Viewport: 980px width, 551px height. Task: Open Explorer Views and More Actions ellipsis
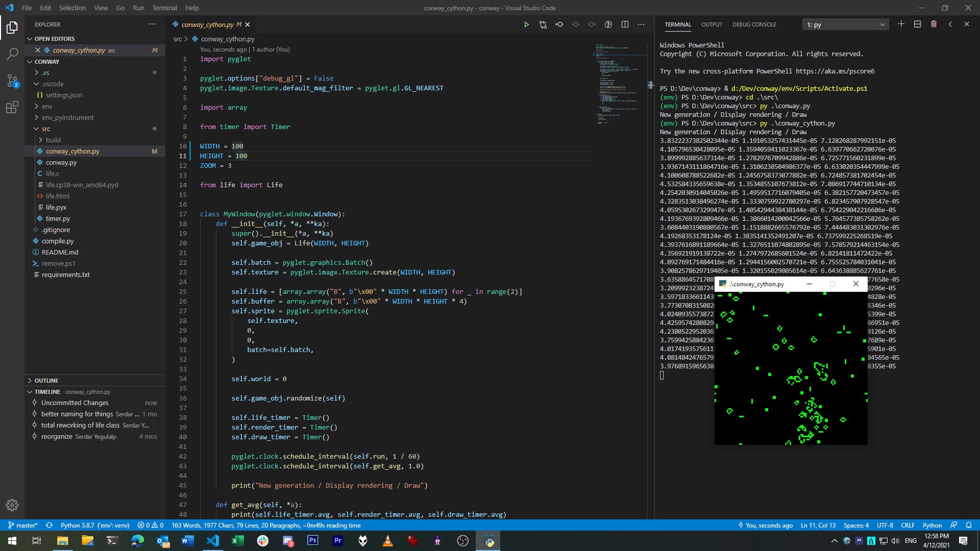(152, 24)
